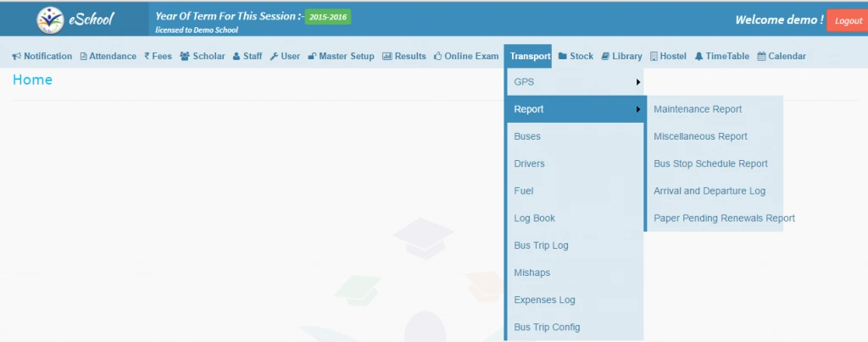Click the bell icon beside TimeTable
Image resolution: width=868 pixels, height=342 pixels.
[698, 57]
